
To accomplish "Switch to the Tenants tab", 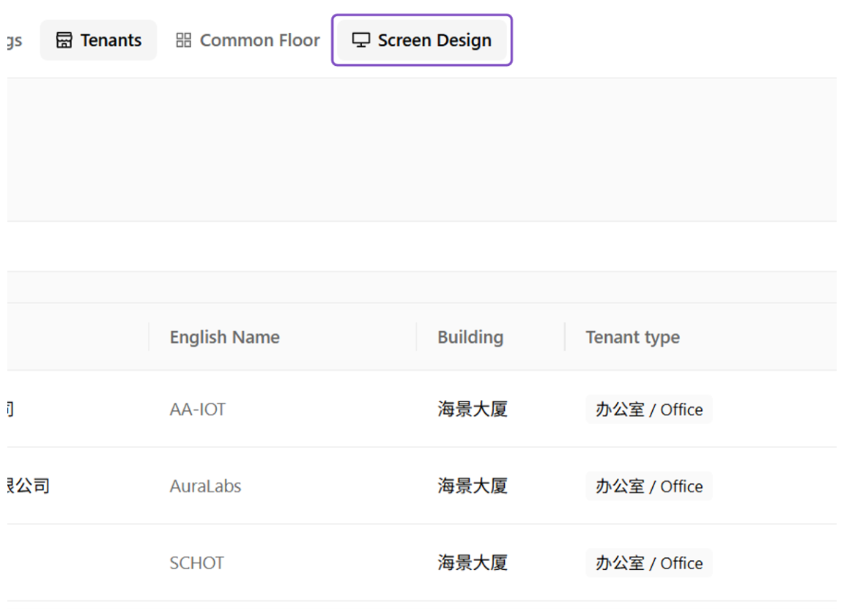I will 98,40.
